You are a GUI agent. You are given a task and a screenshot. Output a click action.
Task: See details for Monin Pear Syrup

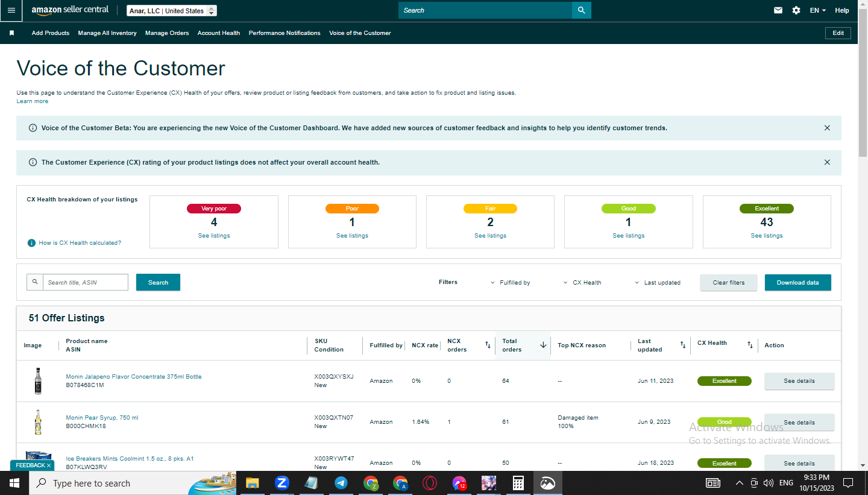(x=799, y=422)
